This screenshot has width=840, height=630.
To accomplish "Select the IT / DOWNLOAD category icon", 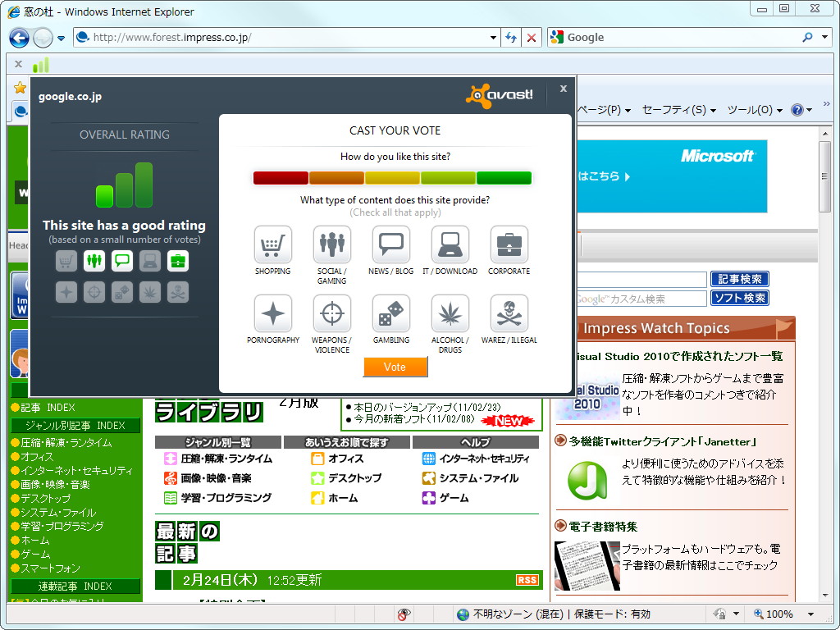I will [x=450, y=240].
